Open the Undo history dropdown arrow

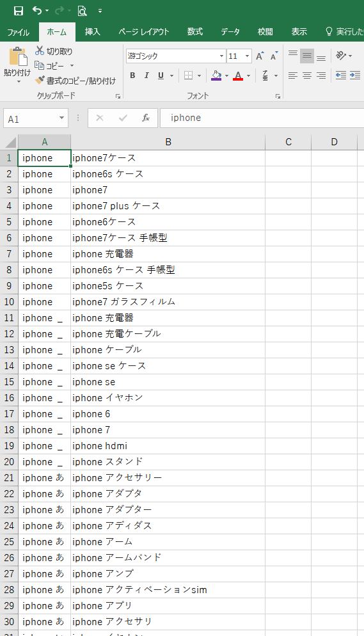[x=47, y=11]
